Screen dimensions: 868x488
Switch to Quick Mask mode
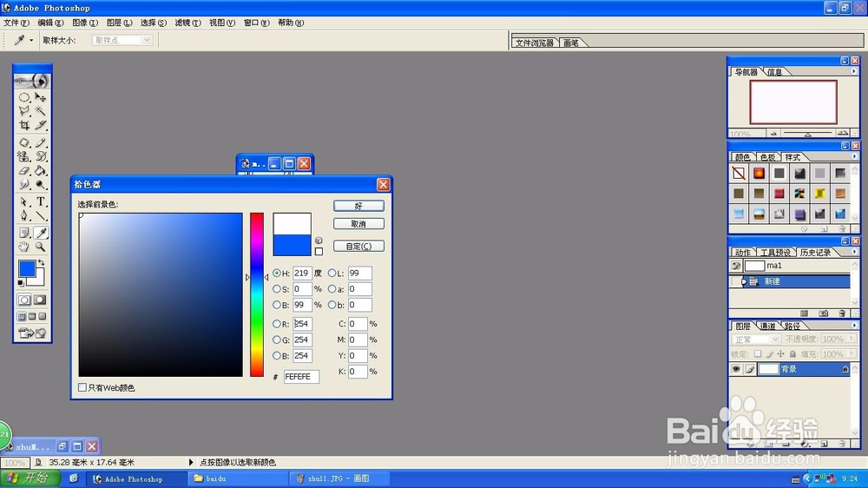coord(40,300)
